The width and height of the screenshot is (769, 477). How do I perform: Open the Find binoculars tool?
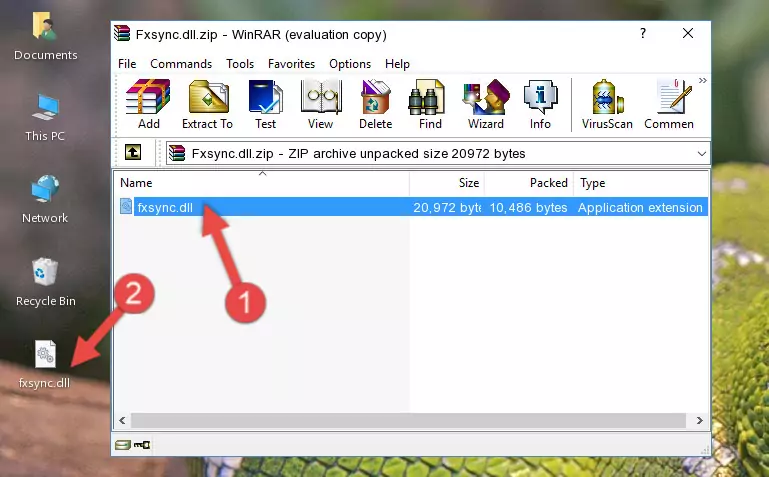click(430, 105)
